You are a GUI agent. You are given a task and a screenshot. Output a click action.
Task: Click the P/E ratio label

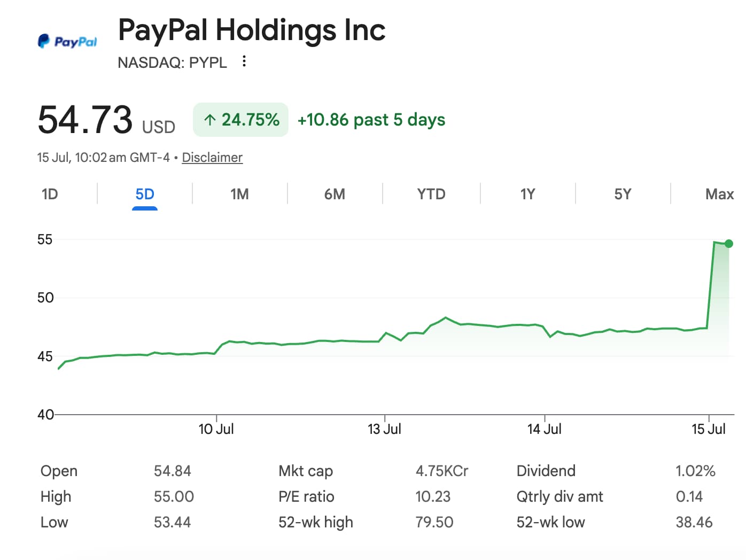[306, 496]
